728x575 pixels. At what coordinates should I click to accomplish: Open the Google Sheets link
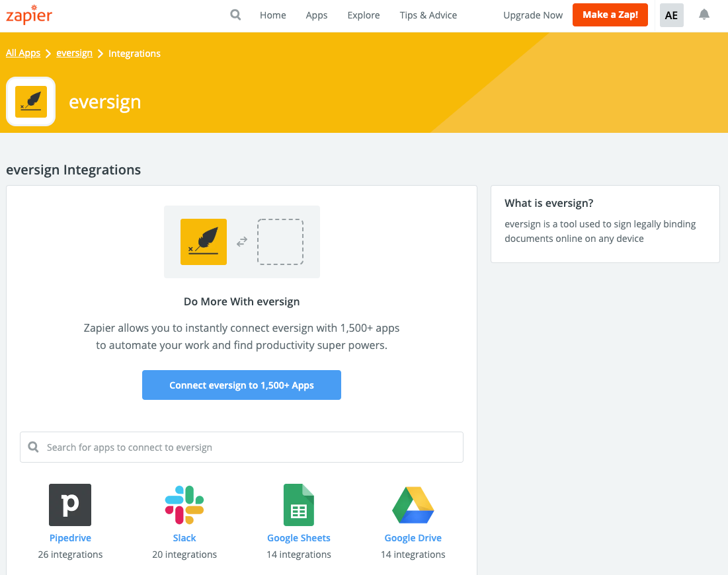coord(298,538)
